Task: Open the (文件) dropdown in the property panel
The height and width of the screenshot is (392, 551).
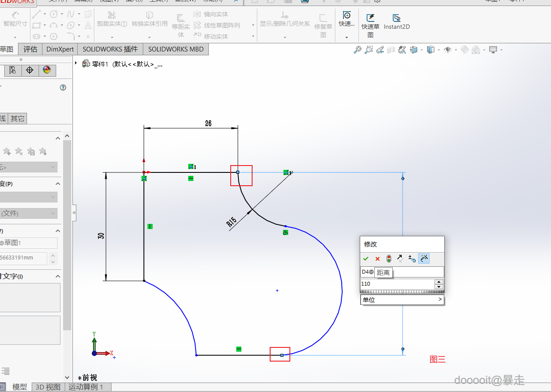Action: click(x=28, y=213)
